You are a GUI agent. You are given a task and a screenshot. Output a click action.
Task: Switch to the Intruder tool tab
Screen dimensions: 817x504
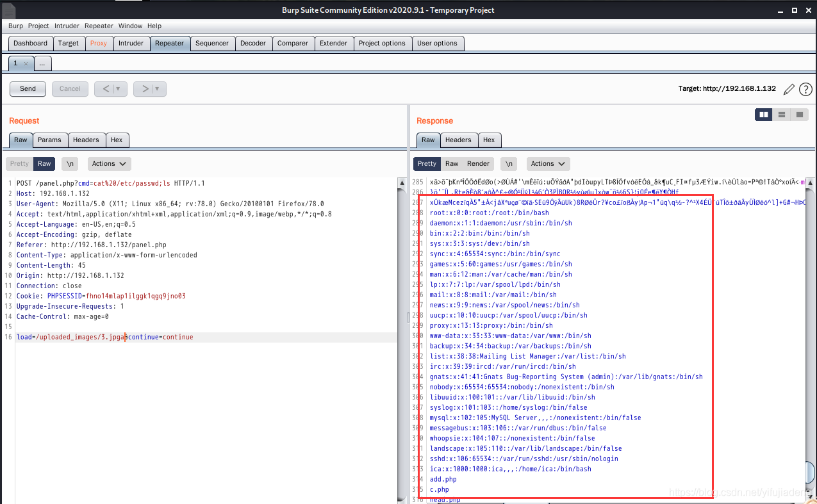131,43
